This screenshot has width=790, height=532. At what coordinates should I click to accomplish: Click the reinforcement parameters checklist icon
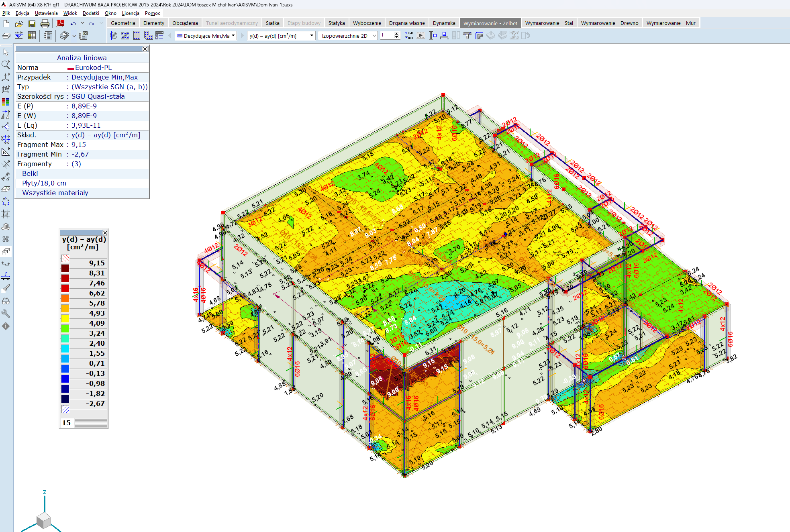[x=159, y=35]
